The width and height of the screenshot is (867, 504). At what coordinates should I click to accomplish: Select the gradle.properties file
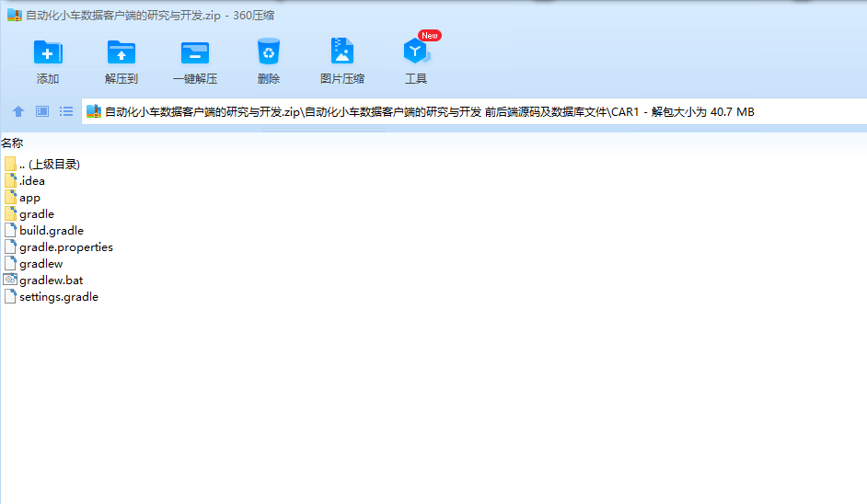coord(58,247)
